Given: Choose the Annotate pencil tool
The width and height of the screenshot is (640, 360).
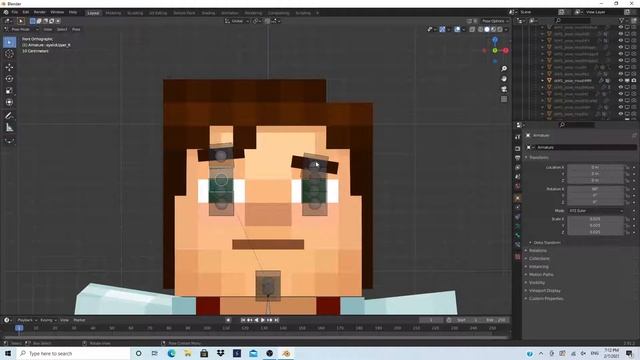Looking at the screenshot, I should pyautogui.click(x=9, y=116).
